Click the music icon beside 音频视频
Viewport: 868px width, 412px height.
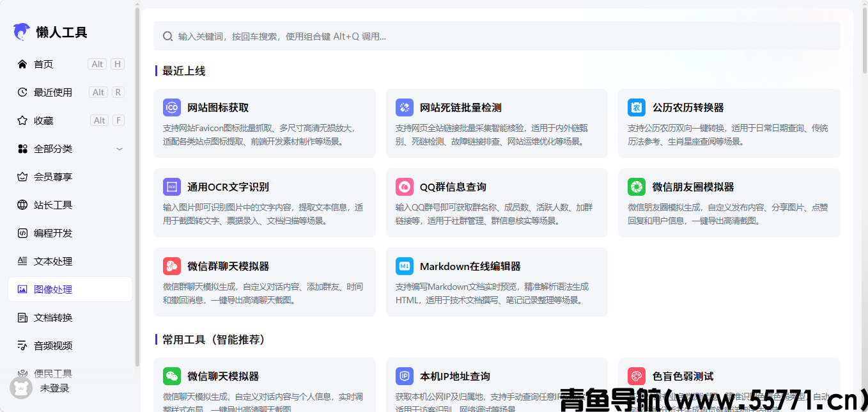coord(22,345)
